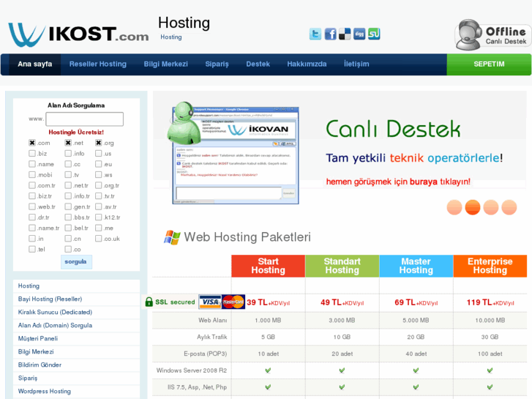This screenshot has height=399, width=532.
Task: Open the Twitter social icon
Action: (x=315, y=34)
